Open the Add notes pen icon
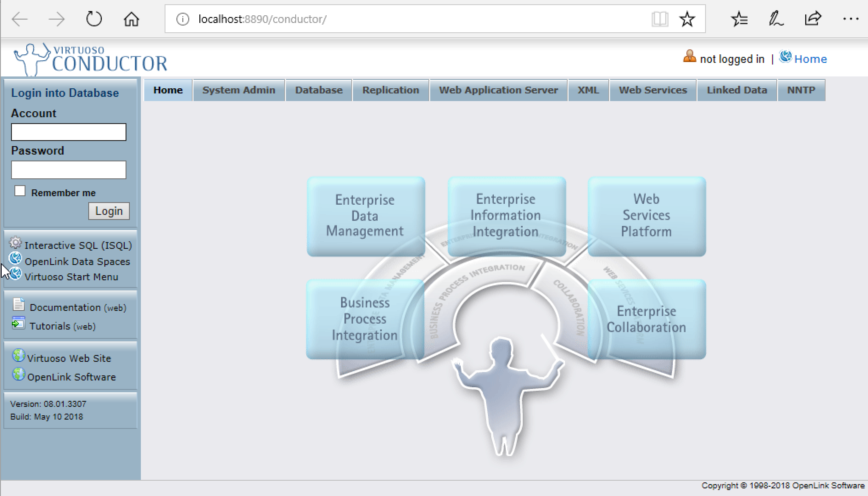 (776, 19)
